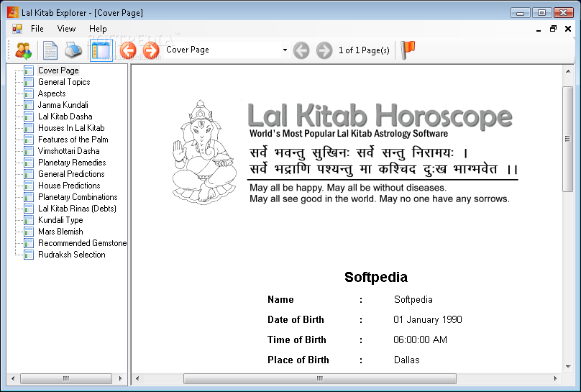Click tree panel scroll left arrow

pyautogui.click(x=13, y=378)
